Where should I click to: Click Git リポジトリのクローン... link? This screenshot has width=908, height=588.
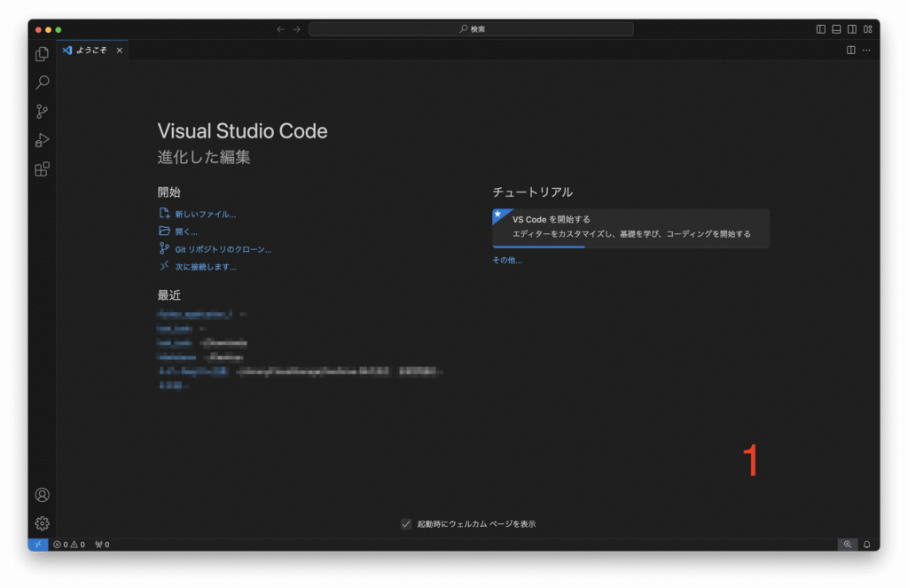[223, 250]
